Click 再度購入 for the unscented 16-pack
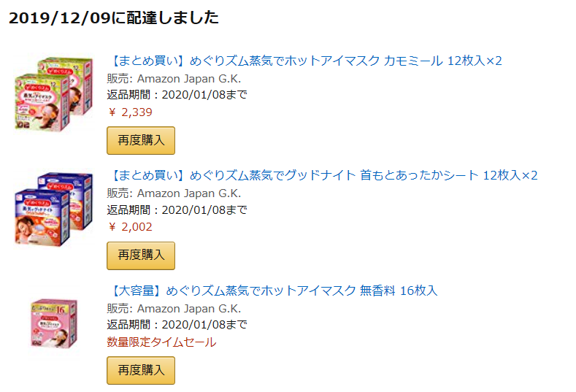This screenshot has width=576, height=392. 141,370
